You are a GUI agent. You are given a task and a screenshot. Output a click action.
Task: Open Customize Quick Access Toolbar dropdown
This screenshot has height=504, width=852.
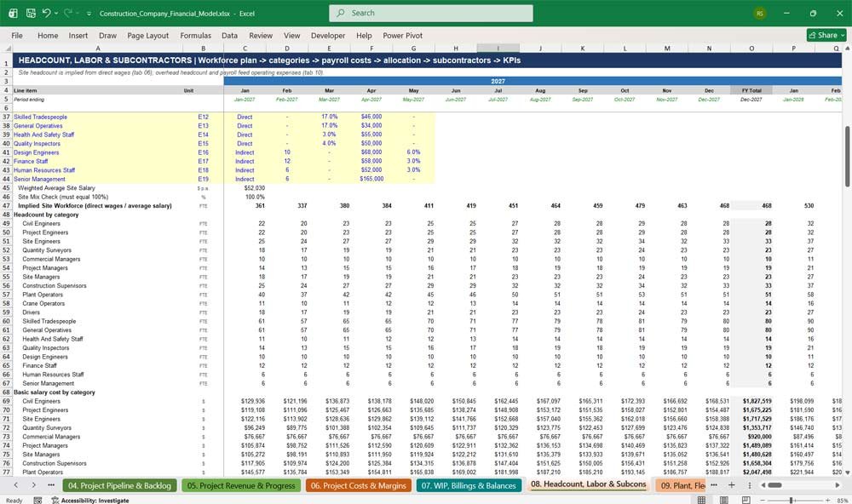coord(89,14)
